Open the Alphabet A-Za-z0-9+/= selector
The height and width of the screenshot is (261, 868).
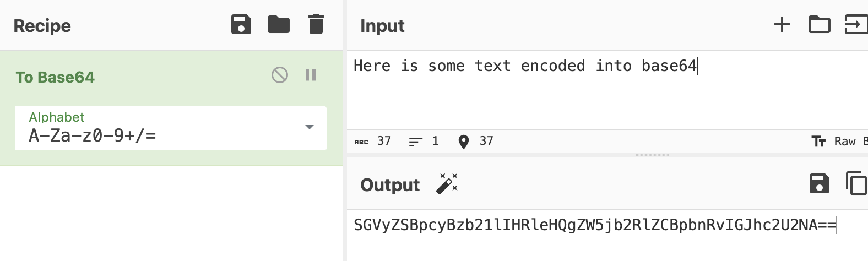[171, 128]
